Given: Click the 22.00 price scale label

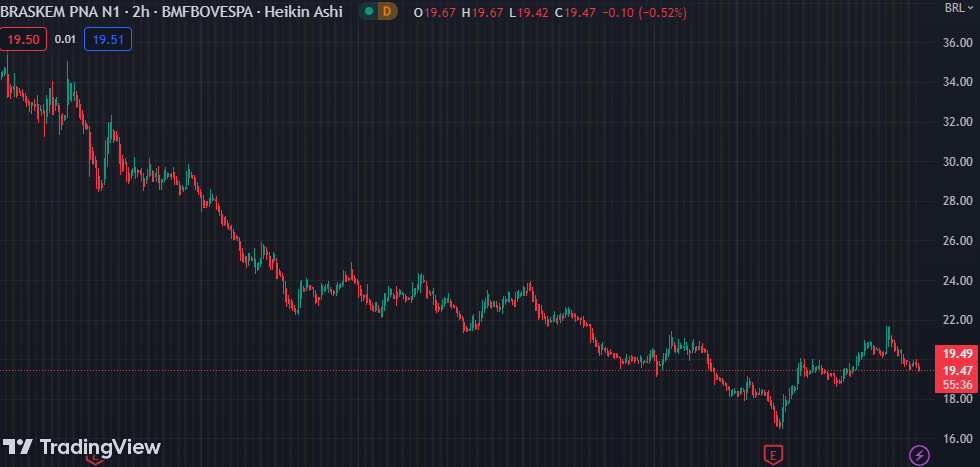Looking at the screenshot, I should [x=958, y=319].
